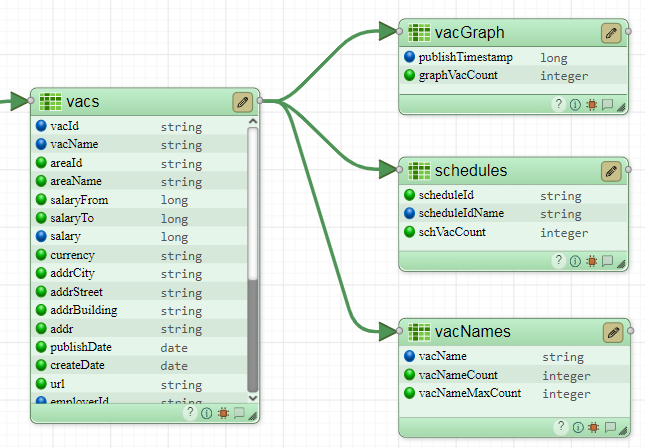Click the resize handle of schedules node
The width and height of the screenshot is (645, 448).
[x=621, y=262]
